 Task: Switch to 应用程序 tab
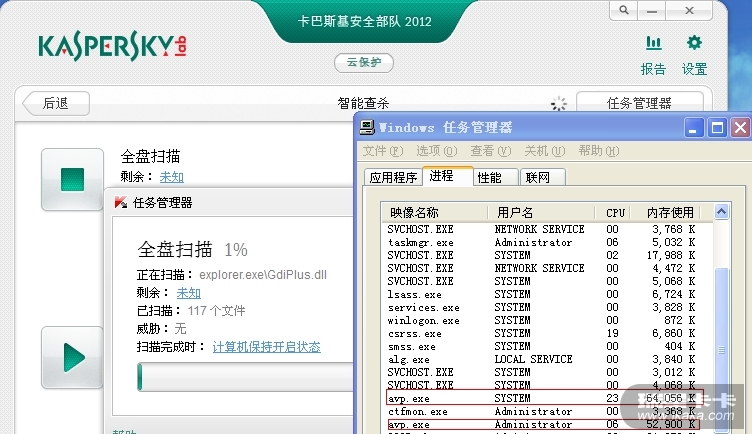point(393,177)
